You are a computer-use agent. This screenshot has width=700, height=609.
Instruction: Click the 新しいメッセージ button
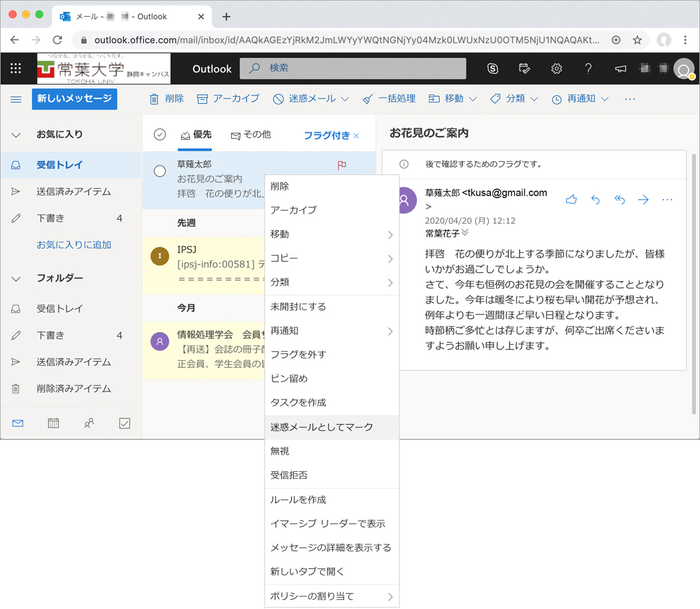pyautogui.click(x=75, y=99)
